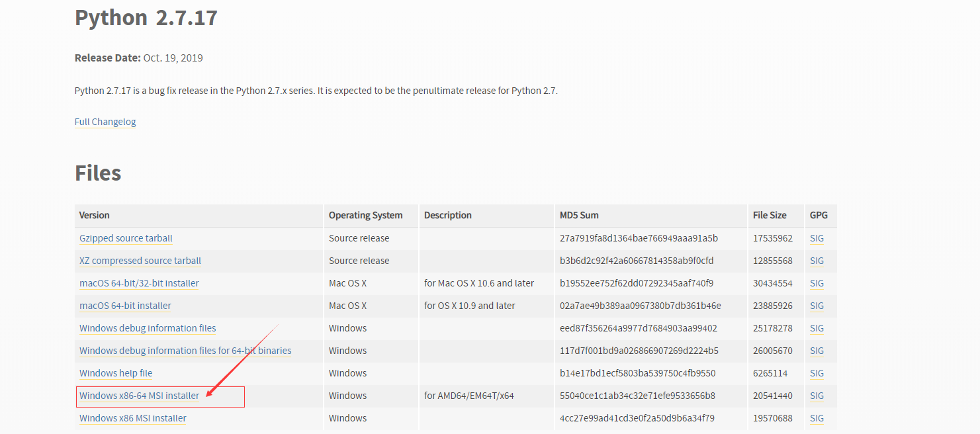
Task: Select MD5 sum 02a7ae49b389aa0967380b7db361b46e
Action: tap(641, 306)
